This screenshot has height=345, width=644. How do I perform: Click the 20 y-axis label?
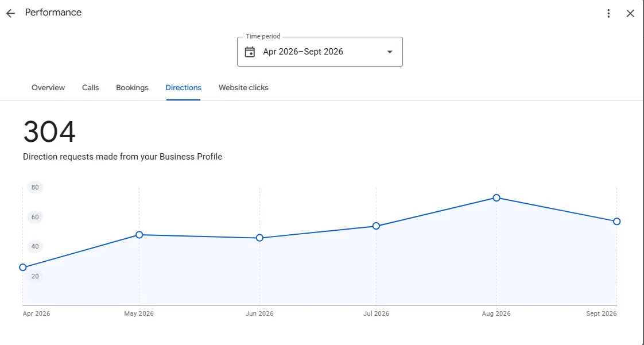pyautogui.click(x=35, y=276)
